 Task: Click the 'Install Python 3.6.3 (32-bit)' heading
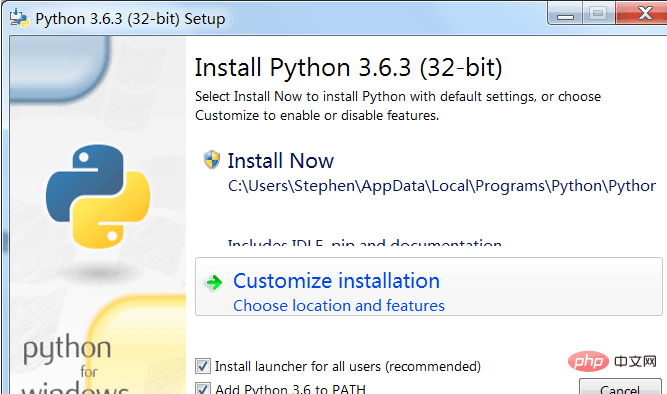348,68
